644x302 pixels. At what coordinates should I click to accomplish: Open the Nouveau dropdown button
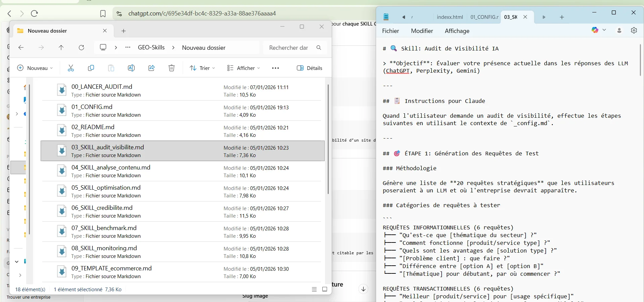pyautogui.click(x=35, y=68)
